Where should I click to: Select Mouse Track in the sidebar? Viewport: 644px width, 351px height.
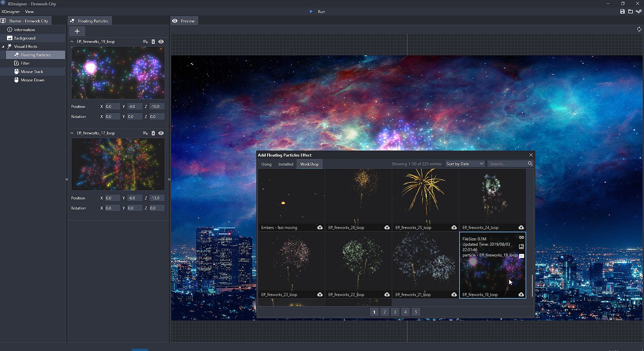tap(32, 72)
